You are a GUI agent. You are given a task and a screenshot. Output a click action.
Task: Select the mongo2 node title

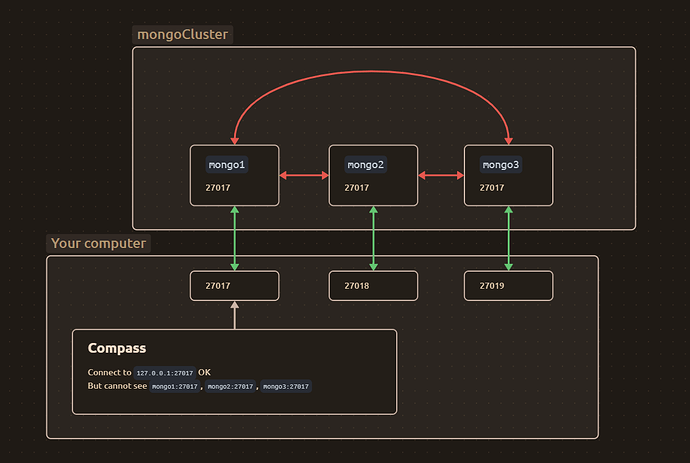[365, 164]
